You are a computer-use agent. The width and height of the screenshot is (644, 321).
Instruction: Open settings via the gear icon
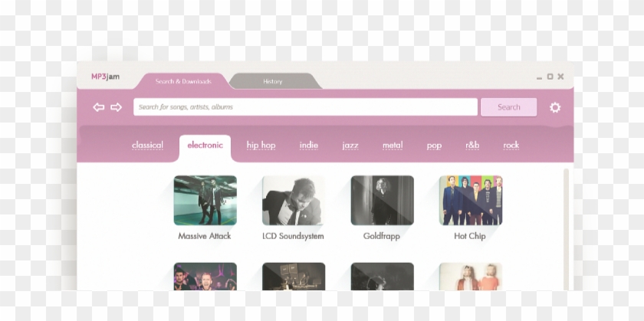(x=555, y=107)
